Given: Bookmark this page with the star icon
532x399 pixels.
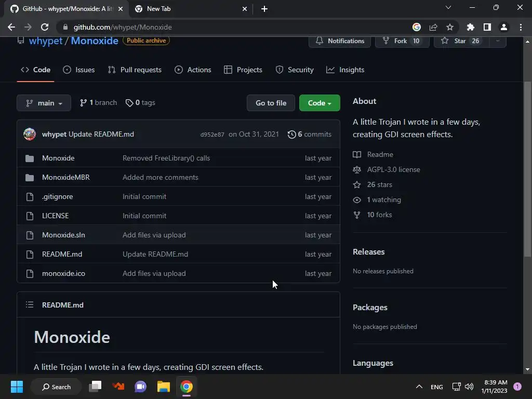Looking at the screenshot, I should [450, 27].
